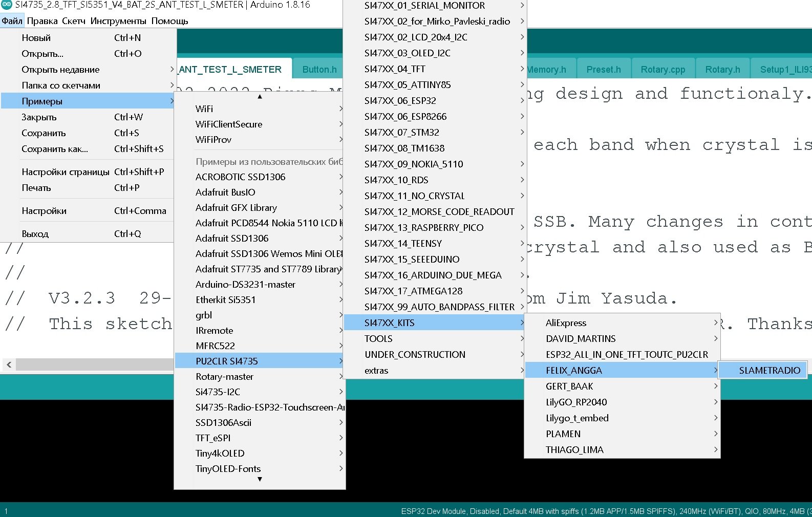Screen dimensions: 812x517
Task: Open extras submenu
Action: click(x=435, y=370)
